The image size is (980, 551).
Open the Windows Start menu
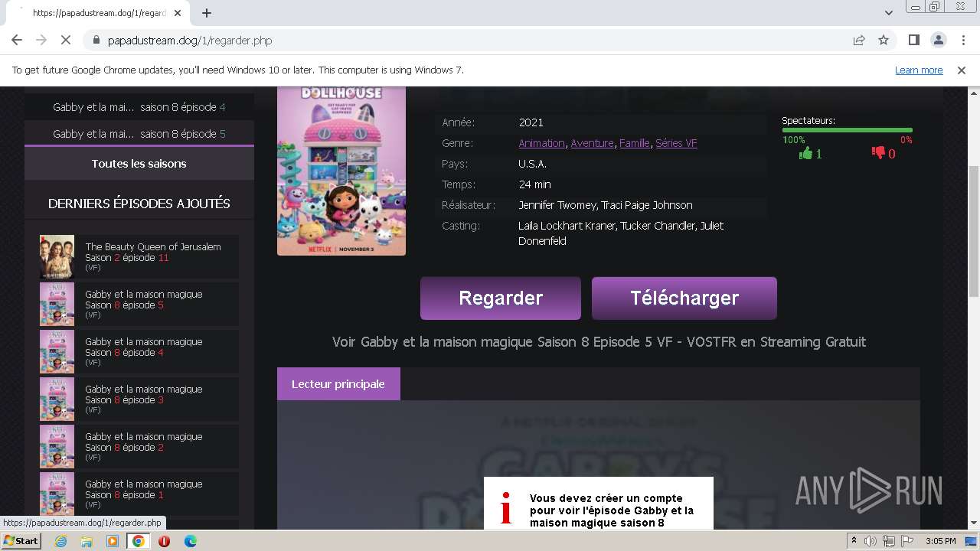coord(21,541)
